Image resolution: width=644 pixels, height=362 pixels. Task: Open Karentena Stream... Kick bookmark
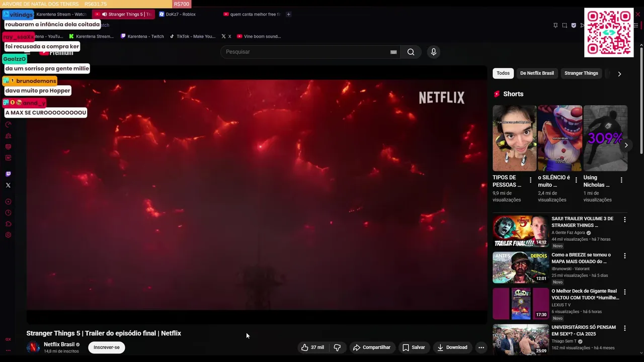(x=91, y=36)
